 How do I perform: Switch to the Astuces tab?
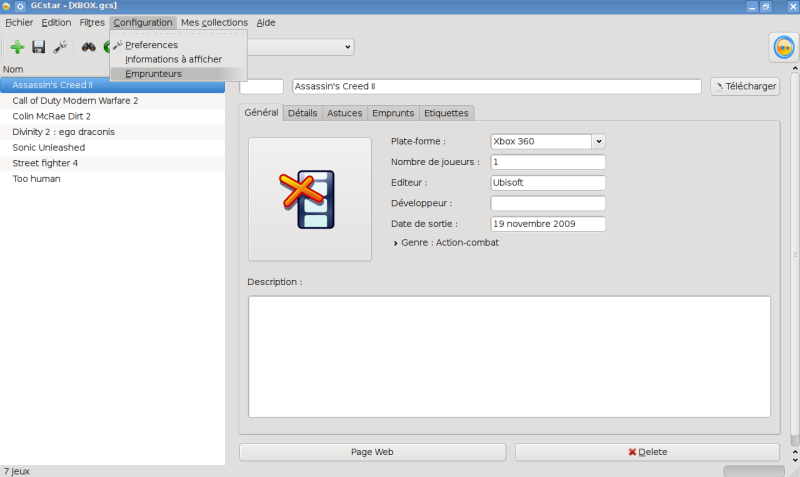point(345,113)
